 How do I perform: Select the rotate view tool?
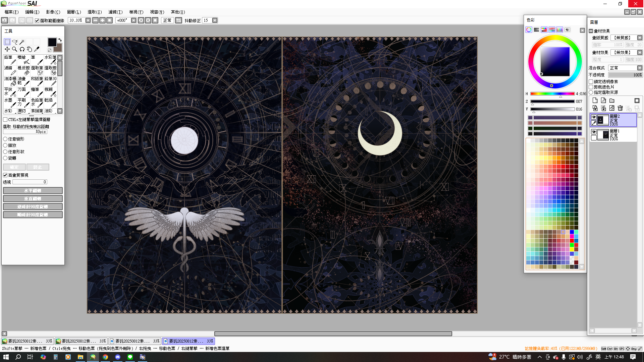pos(22,49)
